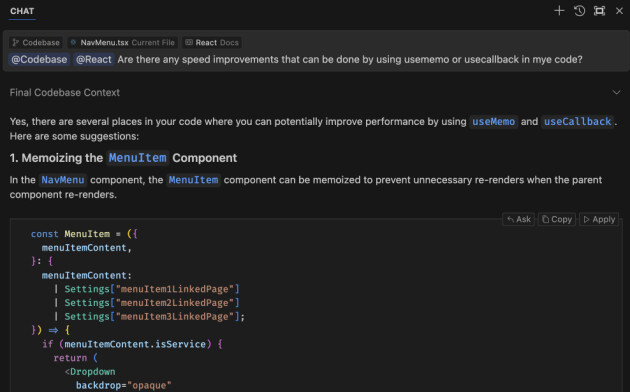Click the Final Codebase Context label
This screenshot has width=630, height=392.
point(65,93)
